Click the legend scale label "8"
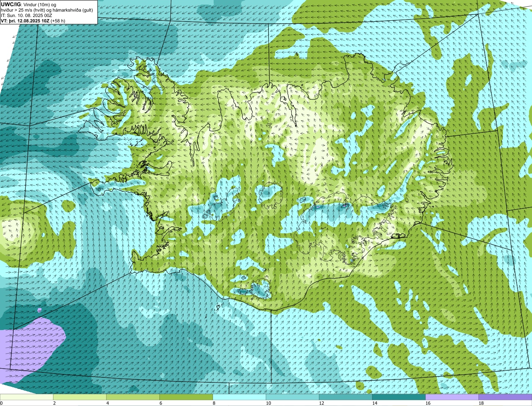This screenshot has height=406, width=532. click(x=214, y=403)
